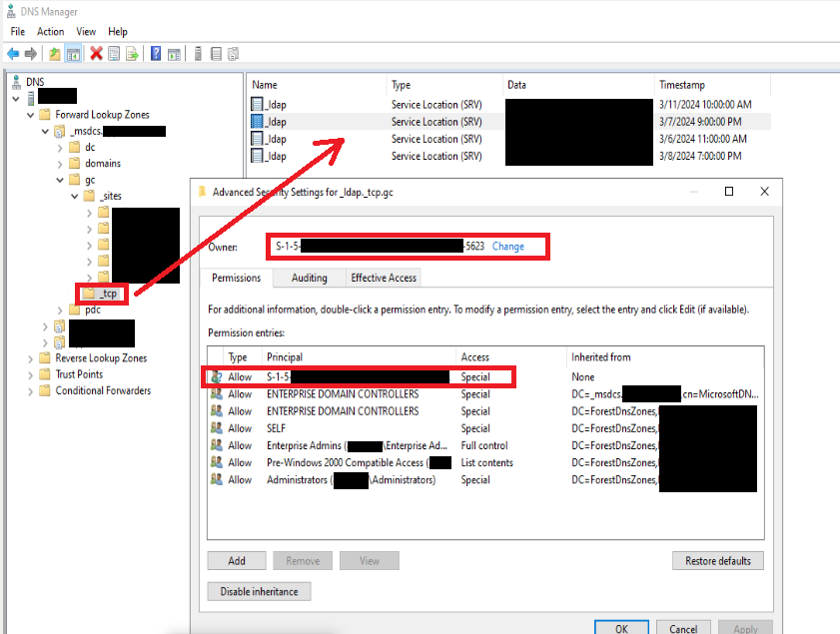The height and width of the screenshot is (634, 840).
Task: Select the SELF permission entry
Action: click(485, 428)
